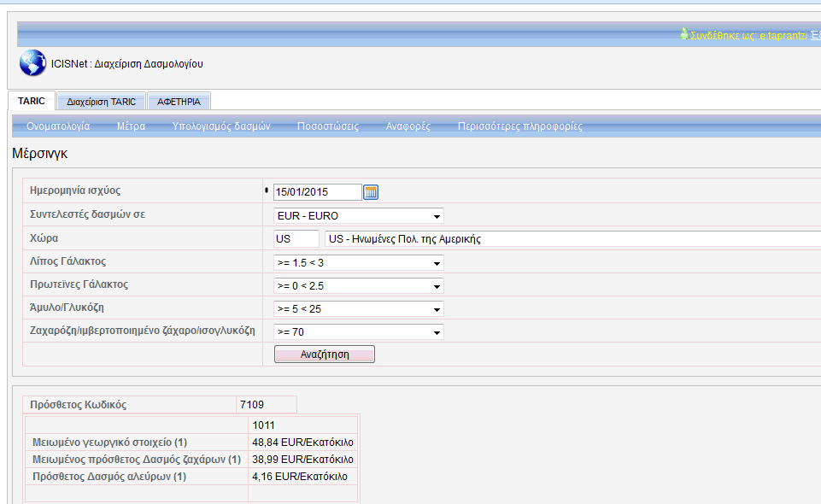Select the Μέτρα menu item
Screen dimensions: 821x504
click(x=131, y=126)
